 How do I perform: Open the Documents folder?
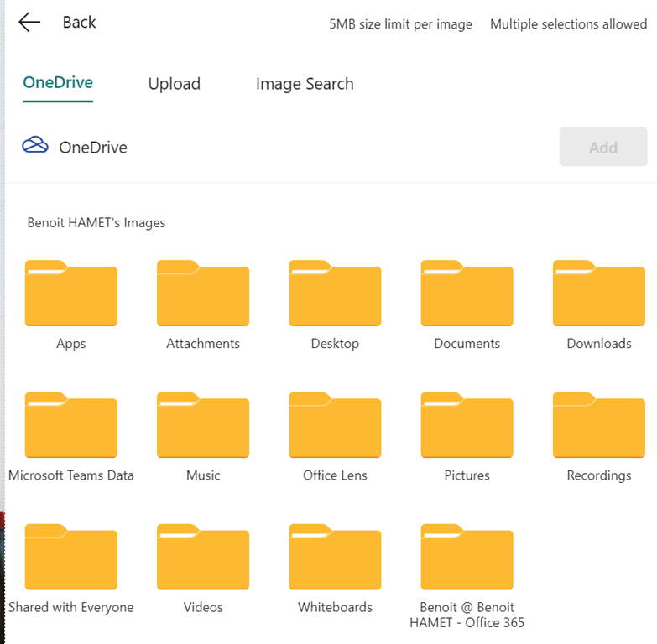coord(467,293)
